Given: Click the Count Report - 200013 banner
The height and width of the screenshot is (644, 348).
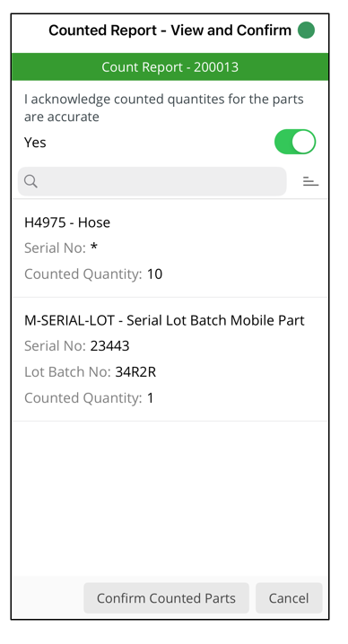Looking at the screenshot, I should click(170, 67).
